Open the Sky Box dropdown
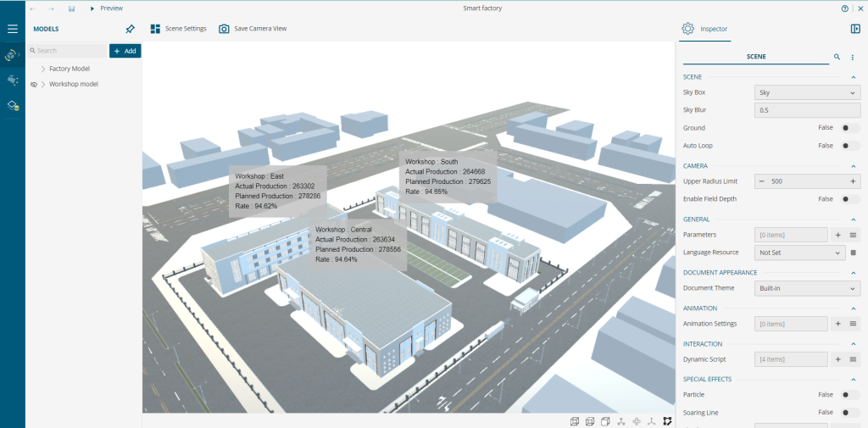868x428 pixels. click(x=807, y=92)
